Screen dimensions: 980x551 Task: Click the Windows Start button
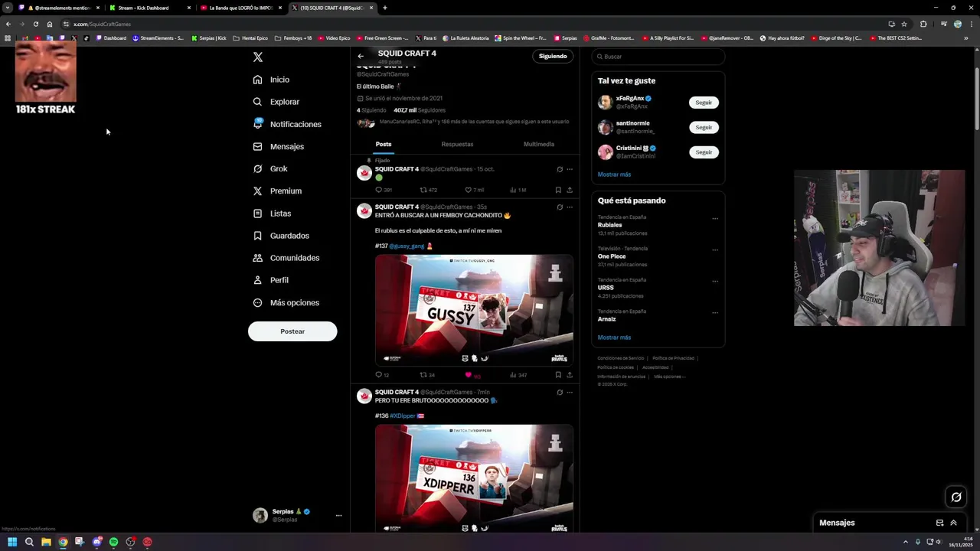[x=12, y=542]
